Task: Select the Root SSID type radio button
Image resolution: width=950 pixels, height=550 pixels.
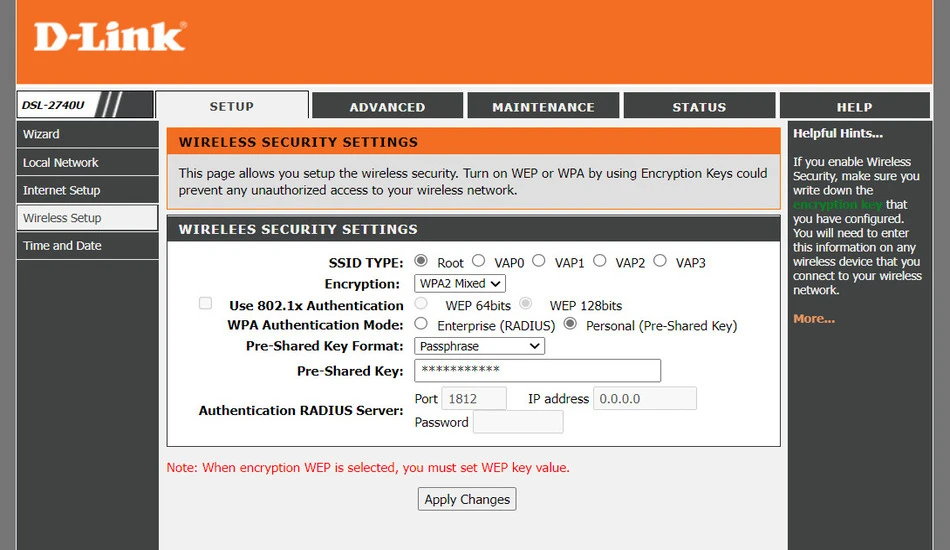Action: tap(421, 261)
